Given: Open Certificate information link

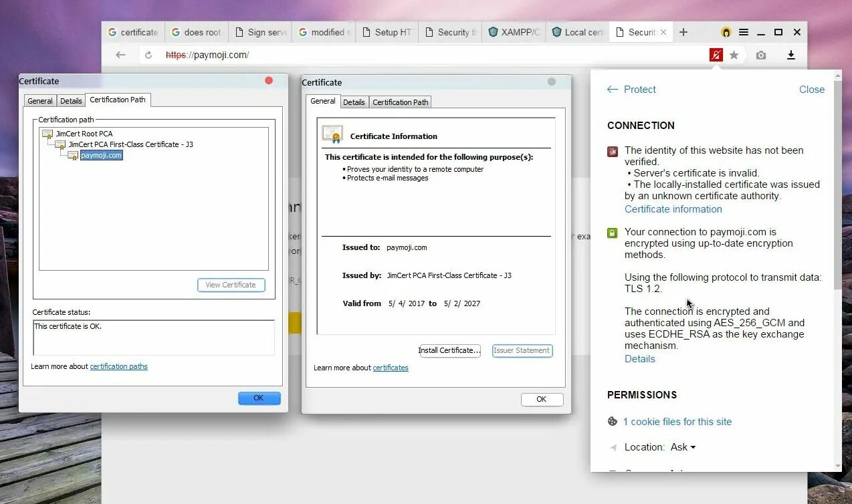Looking at the screenshot, I should 673,209.
